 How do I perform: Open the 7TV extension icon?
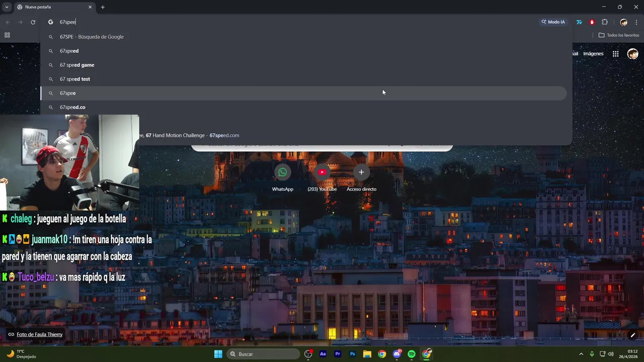click(x=579, y=22)
